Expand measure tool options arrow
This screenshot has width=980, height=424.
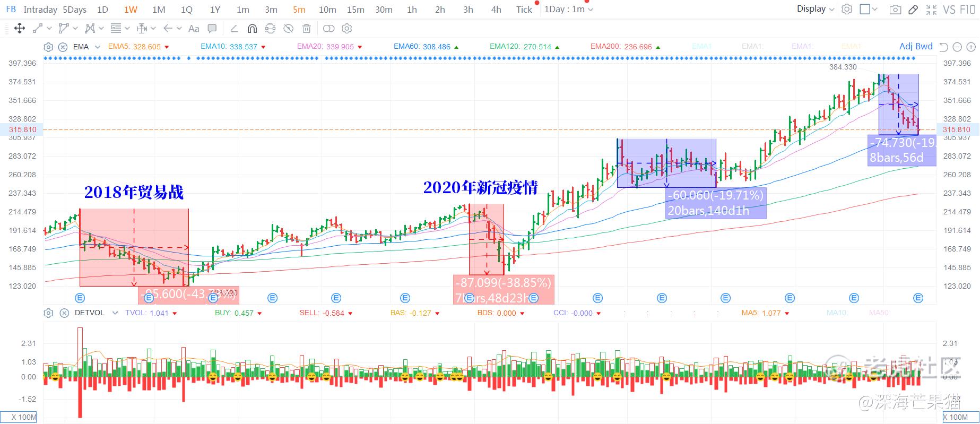[x=153, y=29]
